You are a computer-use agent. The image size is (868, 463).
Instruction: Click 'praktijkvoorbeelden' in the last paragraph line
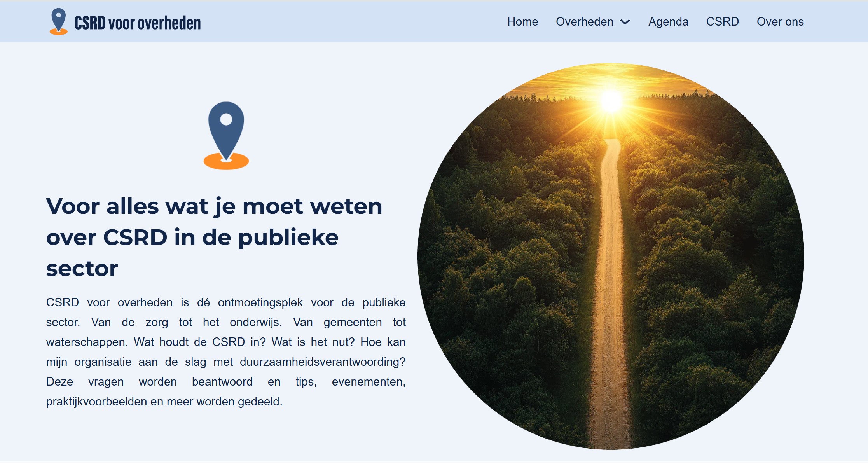click(x=96, y=402)
